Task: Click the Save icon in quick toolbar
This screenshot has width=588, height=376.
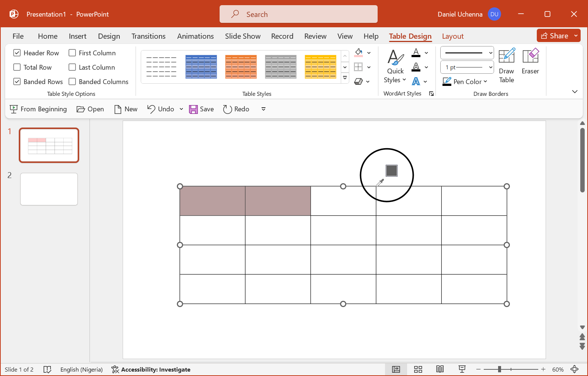Action: point(201,109)
